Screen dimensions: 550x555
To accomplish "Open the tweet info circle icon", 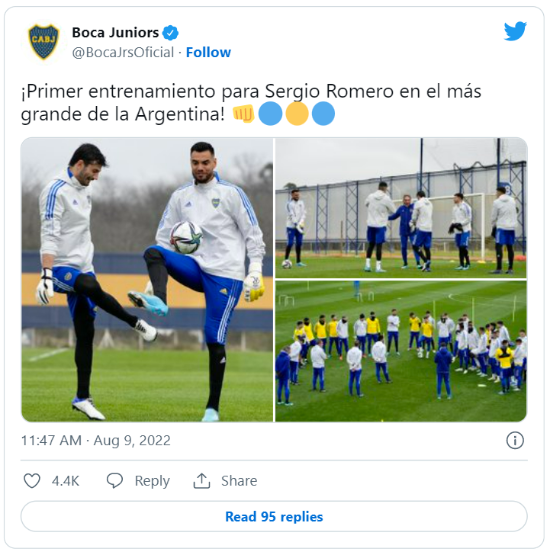I will click(515, 441).
